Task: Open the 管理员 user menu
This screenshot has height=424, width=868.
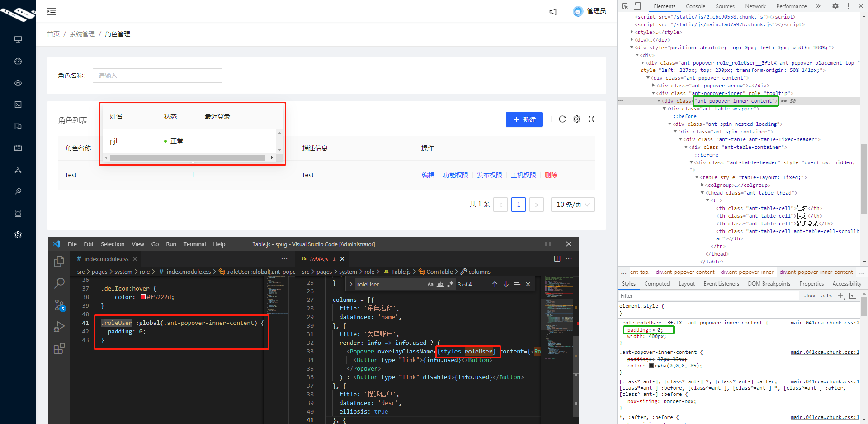Action: [589, 11]
